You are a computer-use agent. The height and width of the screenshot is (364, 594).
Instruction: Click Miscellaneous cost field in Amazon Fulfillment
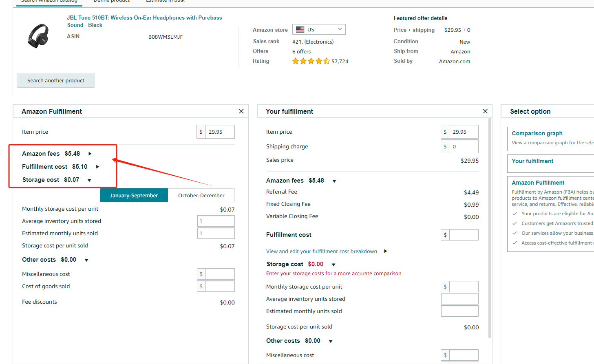(220, 274)
